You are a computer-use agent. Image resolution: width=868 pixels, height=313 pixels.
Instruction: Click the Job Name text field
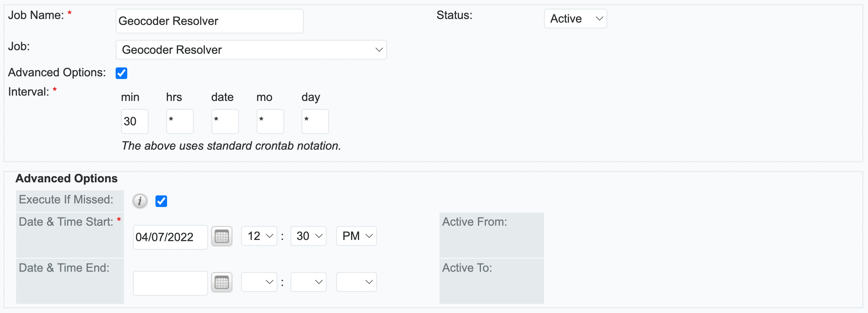pyautogui.click(x=209, y=21)
